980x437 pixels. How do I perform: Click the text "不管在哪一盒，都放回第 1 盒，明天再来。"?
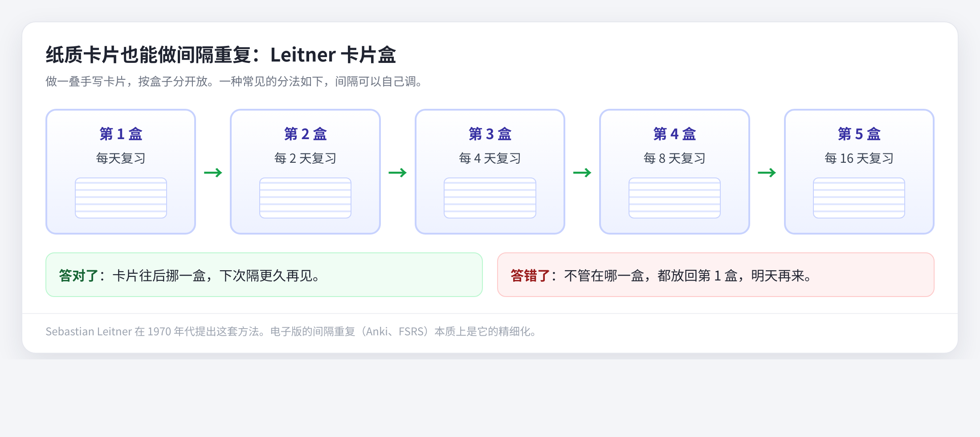[x=689, y=276]
